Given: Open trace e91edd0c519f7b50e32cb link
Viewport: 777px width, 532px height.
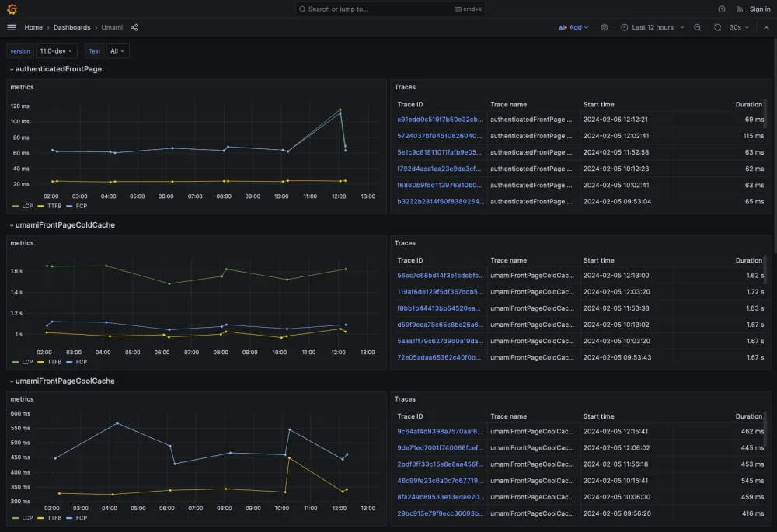Looking at the screenshot, I should point(440,120).
